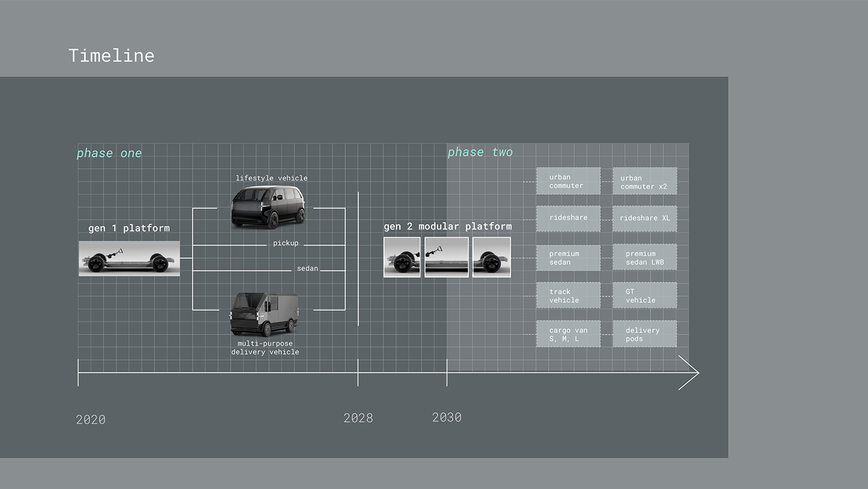
Task: Open the cargo van S, M, L group
Action: [568, 334]
